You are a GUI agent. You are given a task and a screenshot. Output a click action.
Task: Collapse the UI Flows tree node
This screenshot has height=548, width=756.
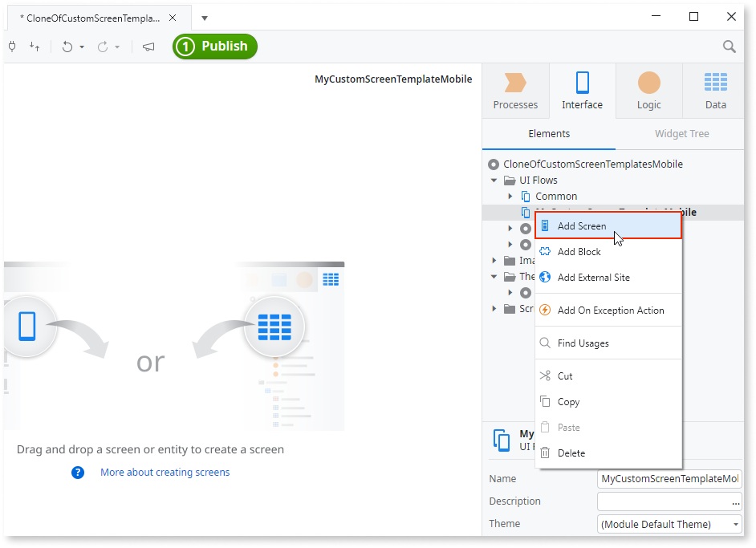(x=494, y=180)
